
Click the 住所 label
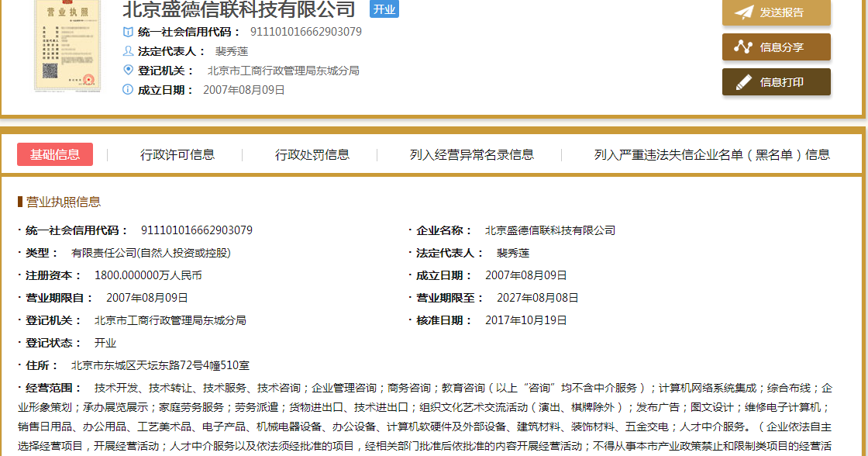pos(41,366)
